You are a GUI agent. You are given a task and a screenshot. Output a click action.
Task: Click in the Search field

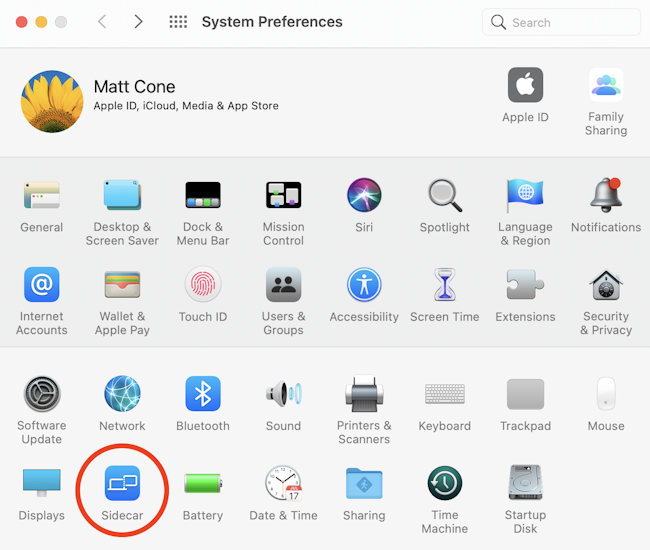point(561,22)
